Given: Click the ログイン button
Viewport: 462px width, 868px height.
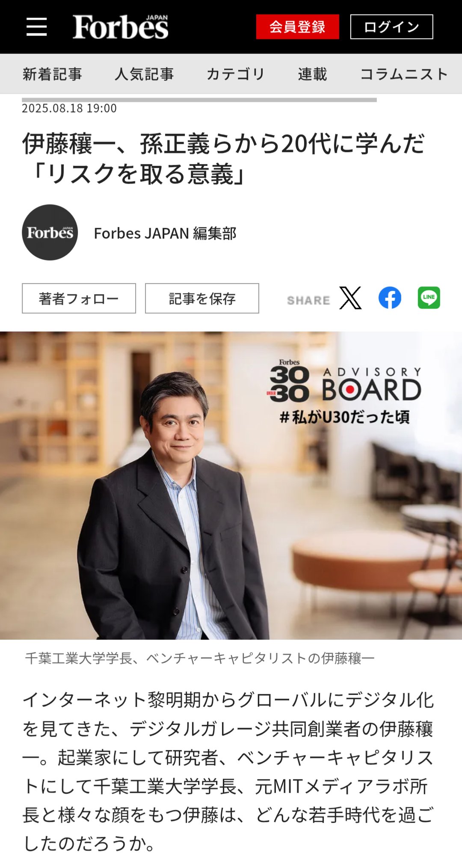Looking at the screenshot, I should (392, 27).
